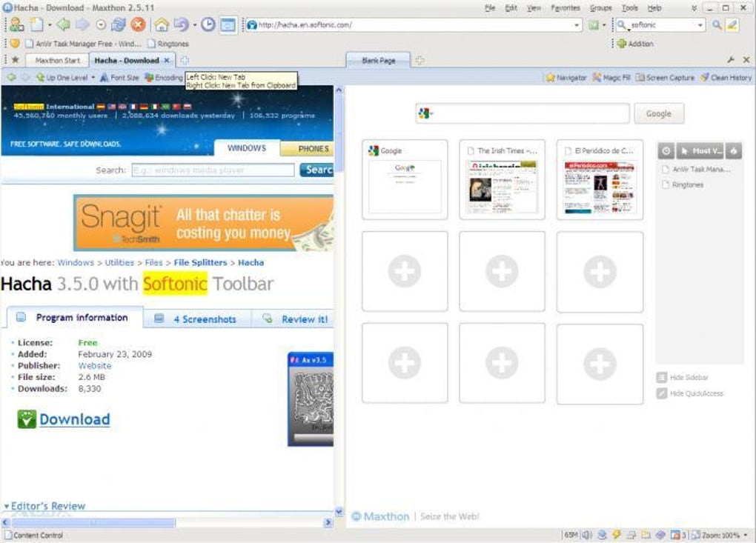Click an empty QuickAccess plus tile
This screenshot has height=543, width=756.
click(x=405, y=270)
